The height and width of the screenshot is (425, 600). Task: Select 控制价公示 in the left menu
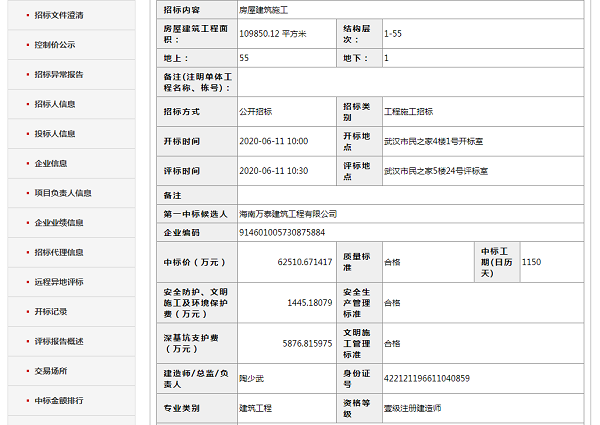pyautogui.click(x=54, y=45)
